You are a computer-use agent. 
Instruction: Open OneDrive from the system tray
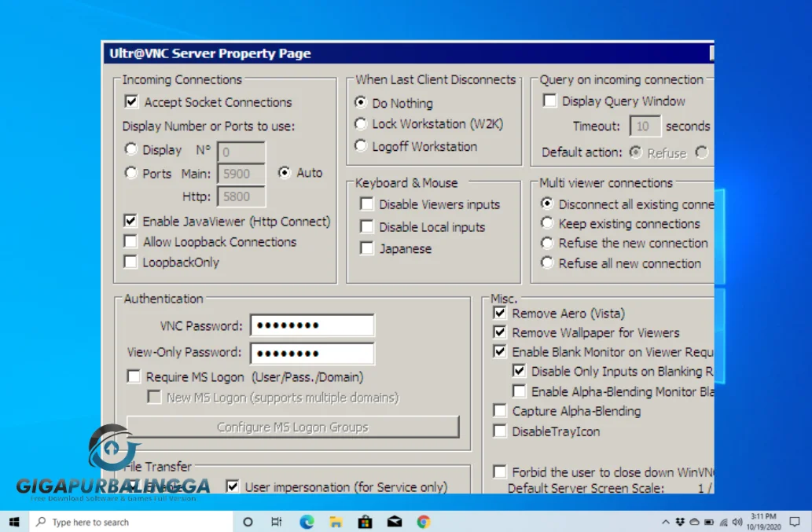pyautogui.click(x=694, y=521)
